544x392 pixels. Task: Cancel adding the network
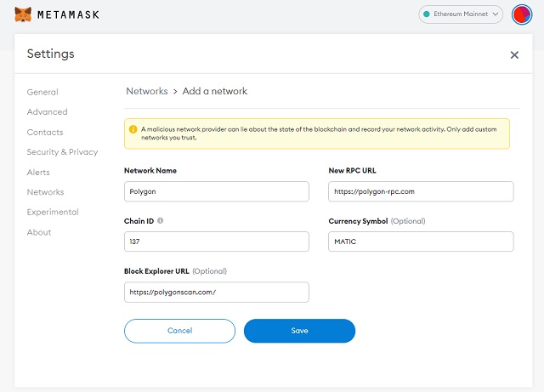pos(179,331)
